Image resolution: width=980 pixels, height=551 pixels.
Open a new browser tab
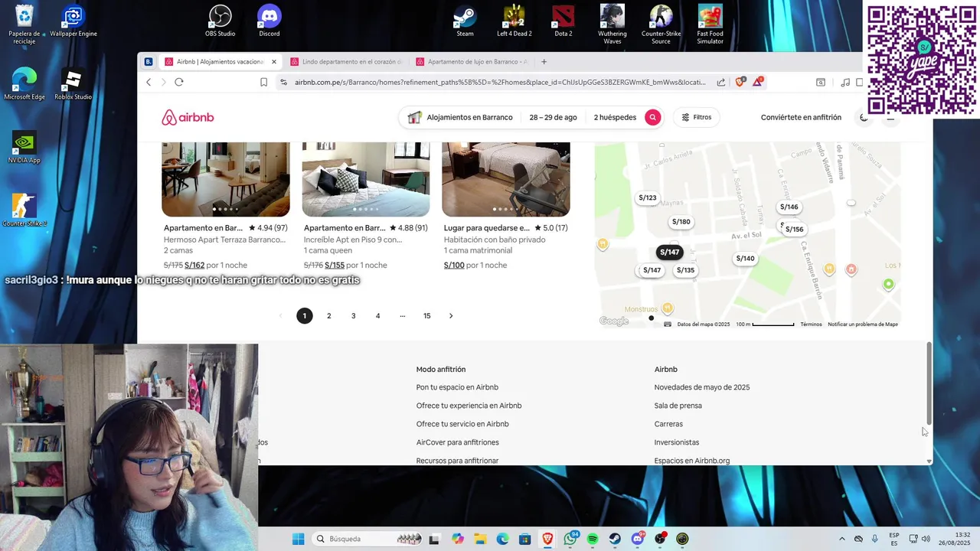(x=544, y=62)
